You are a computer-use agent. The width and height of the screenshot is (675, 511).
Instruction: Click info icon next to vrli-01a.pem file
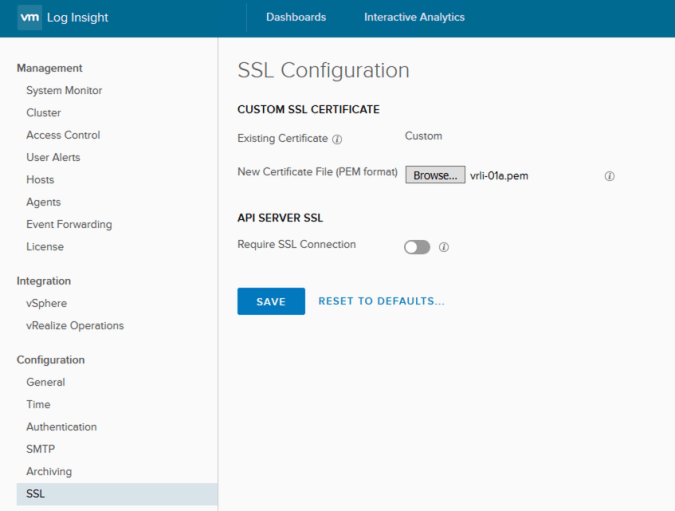[x=609, y=176]
